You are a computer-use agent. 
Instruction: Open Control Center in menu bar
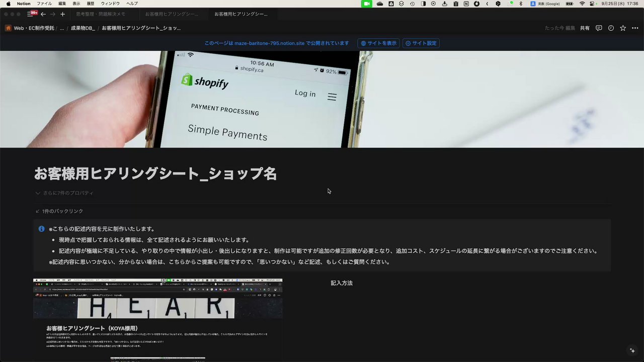pyautogui.click(x=593, y=4)
